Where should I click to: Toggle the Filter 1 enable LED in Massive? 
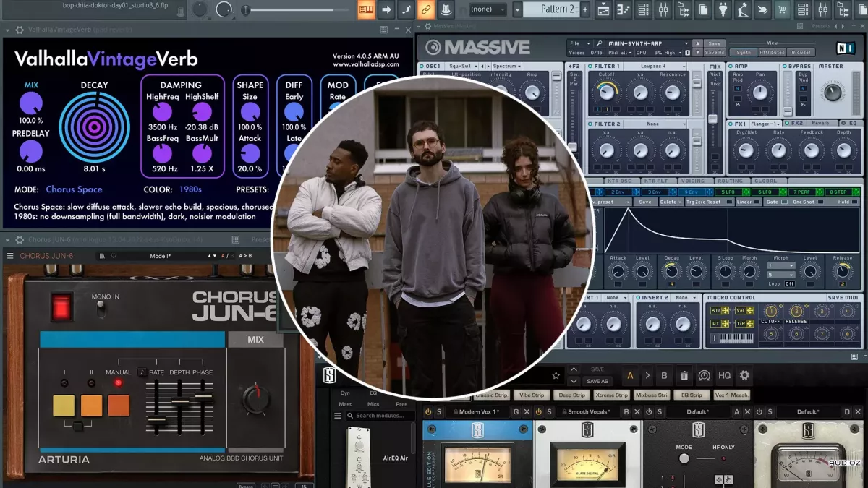589,67
